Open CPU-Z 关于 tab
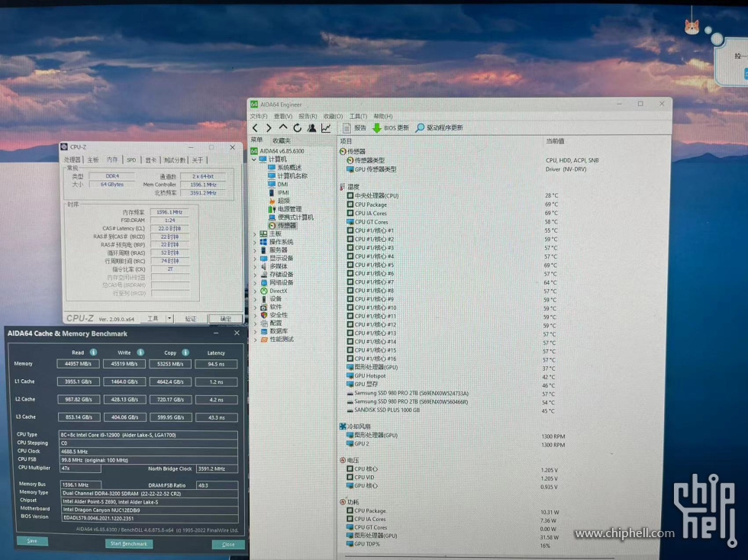The width and height of the screenshot is (748, 560). (198, 159)
